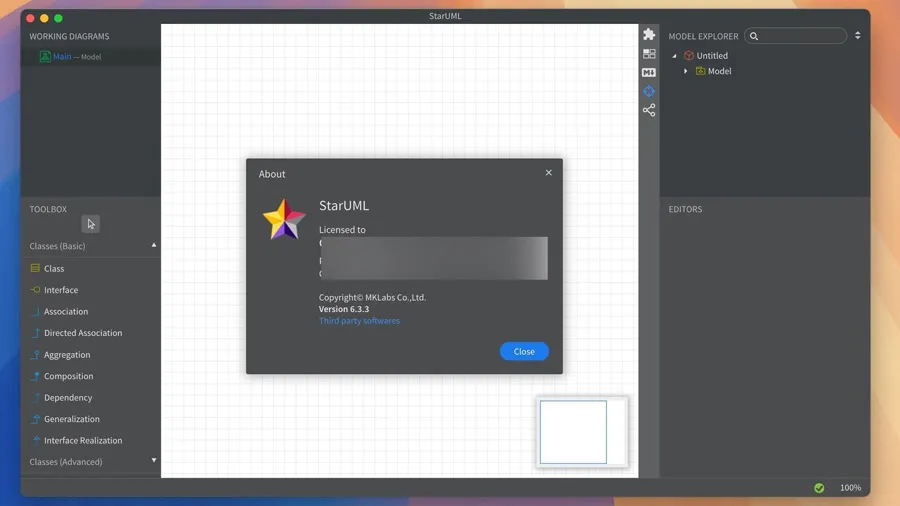Click the Markdown editor icon in sidebar
Viewport: 900px width, 506px height.
pyautogui.click(x=649, y=73)
